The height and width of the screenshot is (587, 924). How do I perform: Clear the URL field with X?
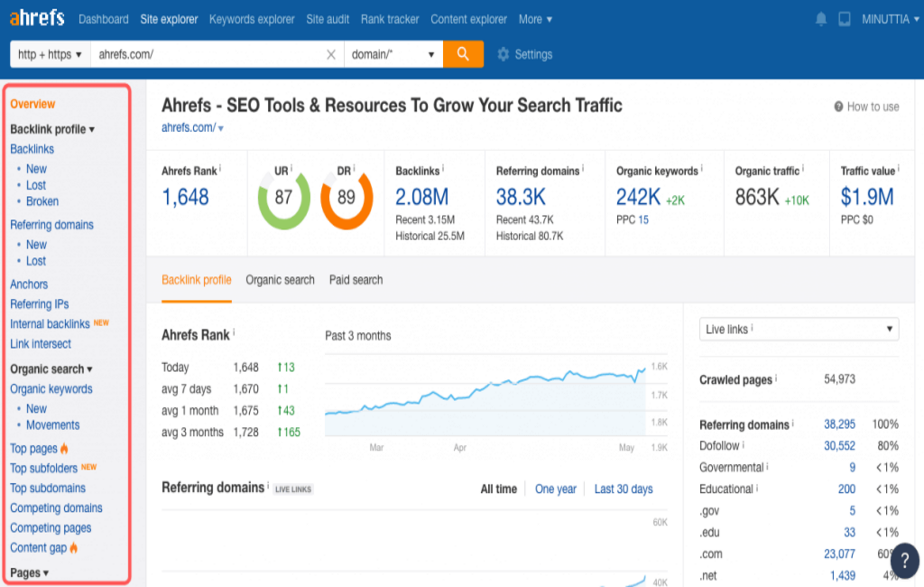pyautogui.click(x=331, y=54)
